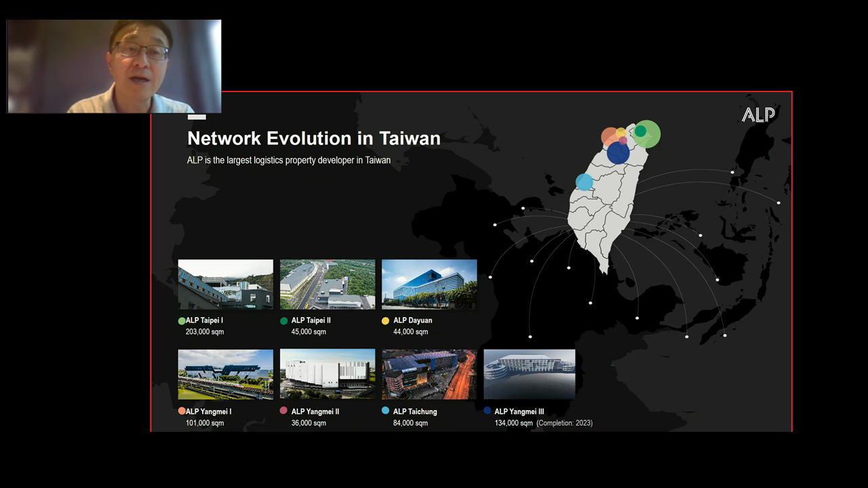868x488 pixels.
Task: Click the speaker webcam video feed
Action: pyautogui.click(x=114, y=66)
